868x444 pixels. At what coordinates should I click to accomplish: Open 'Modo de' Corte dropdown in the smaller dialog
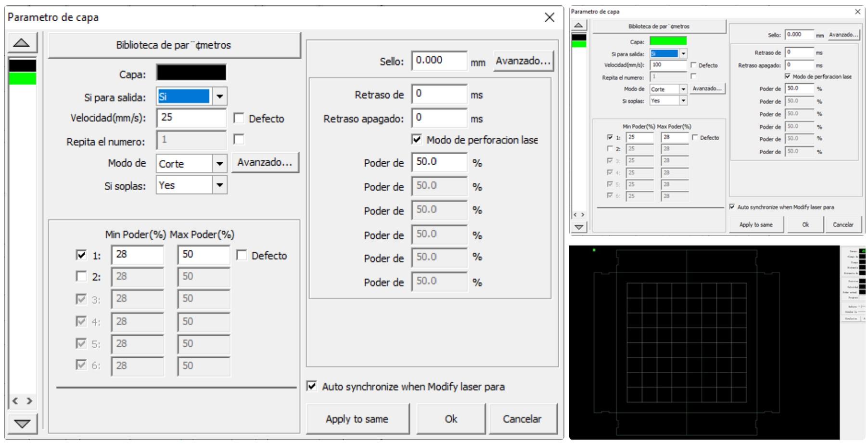pyautogui.click(x=683, y=89)
